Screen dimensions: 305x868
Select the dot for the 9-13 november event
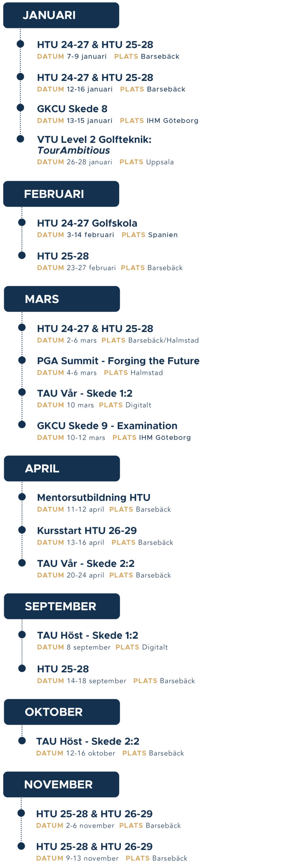(21, 846)
